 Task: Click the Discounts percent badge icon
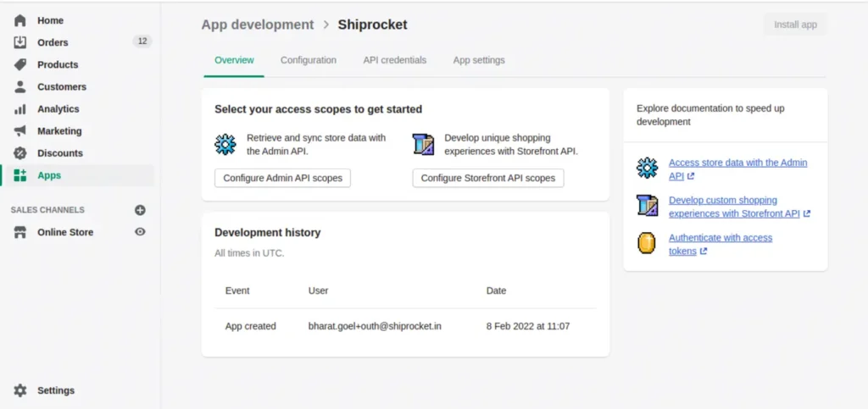pos(20,153)
